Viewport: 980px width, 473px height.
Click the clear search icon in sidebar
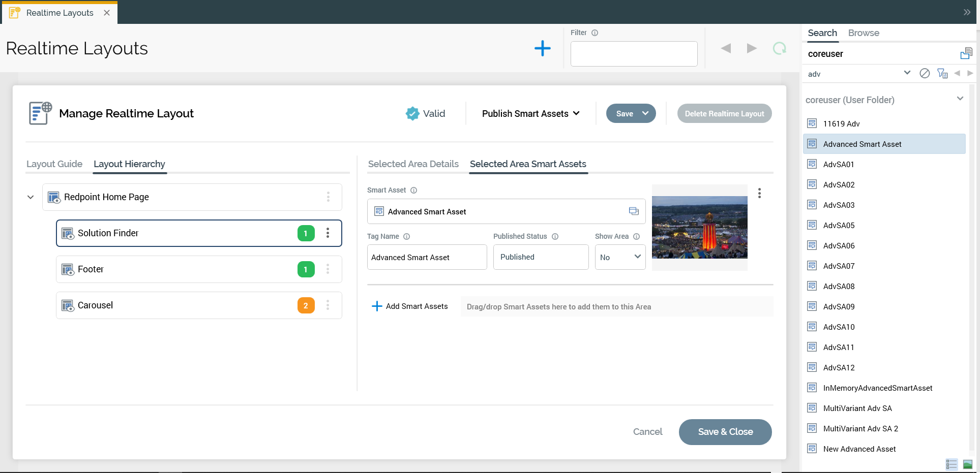925,74
